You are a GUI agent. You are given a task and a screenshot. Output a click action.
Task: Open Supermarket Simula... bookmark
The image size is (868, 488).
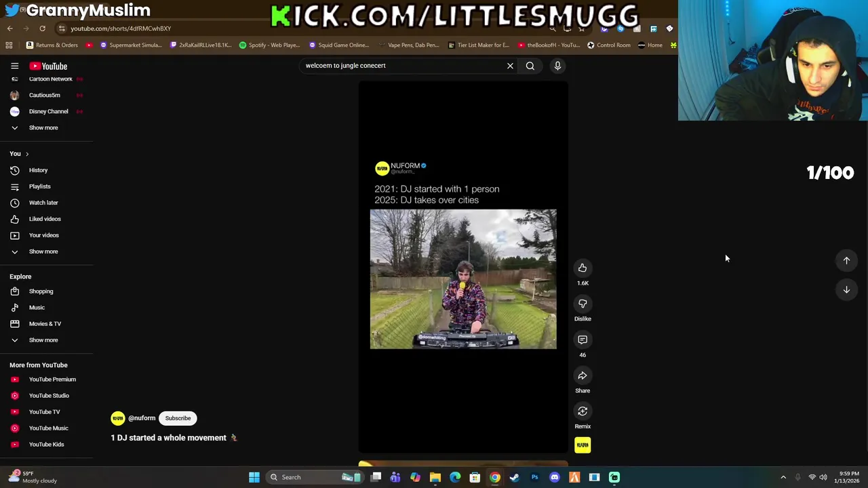click(131, 45)
